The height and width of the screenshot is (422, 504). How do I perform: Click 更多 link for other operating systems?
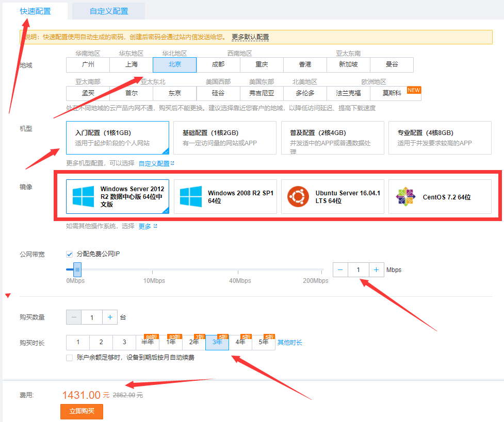coord(144,226)
